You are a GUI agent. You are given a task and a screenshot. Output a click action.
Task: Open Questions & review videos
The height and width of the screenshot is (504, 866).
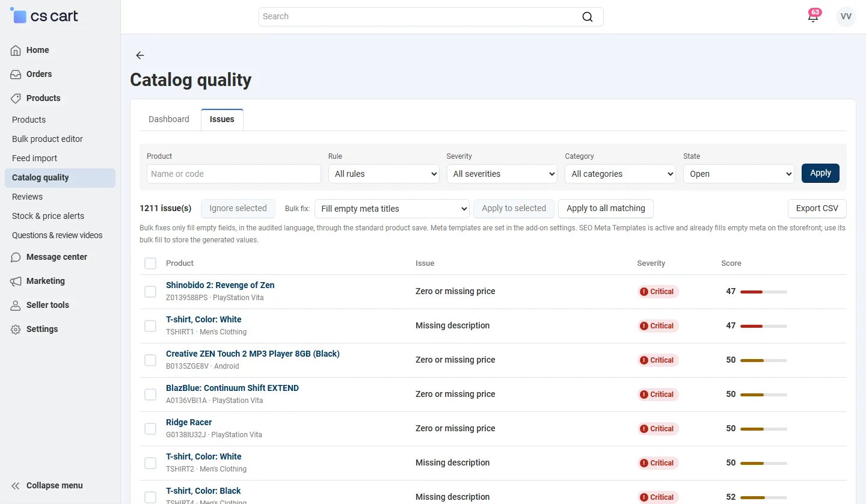[57, 235]
